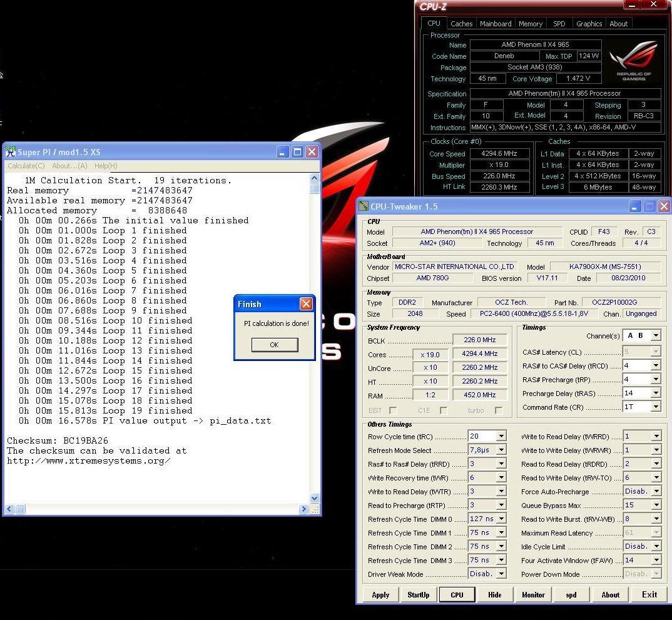Click the Core Speed 4294.6 MHz value in CPU-Z
This screenshot has height=620, width=672.
pyautogui.click(x=499, y=153)
